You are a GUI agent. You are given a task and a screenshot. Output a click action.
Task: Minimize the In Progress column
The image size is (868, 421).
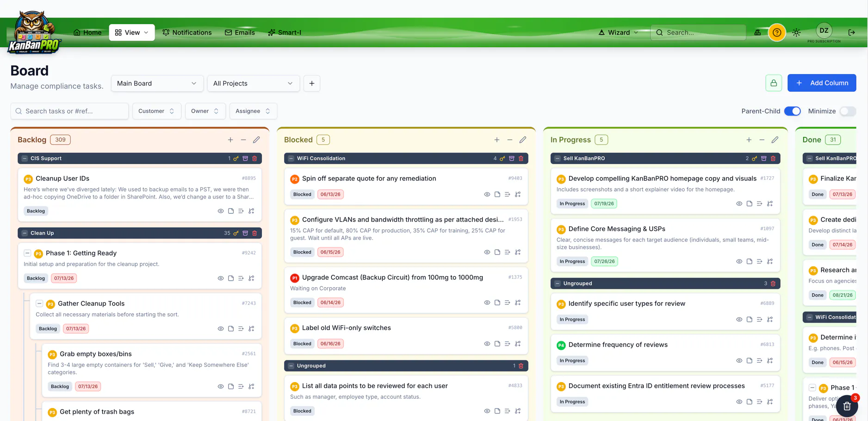(762, 140)
